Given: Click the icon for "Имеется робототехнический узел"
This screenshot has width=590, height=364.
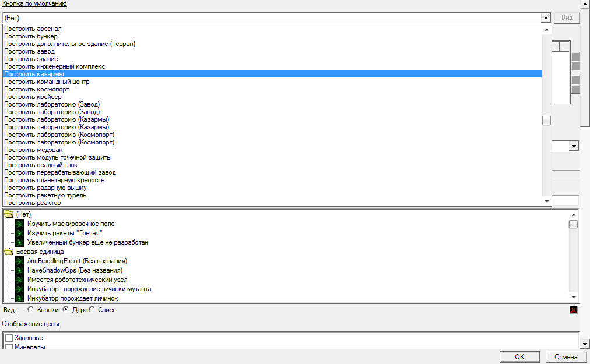Looking at the screenshot, I should [20, 280].
